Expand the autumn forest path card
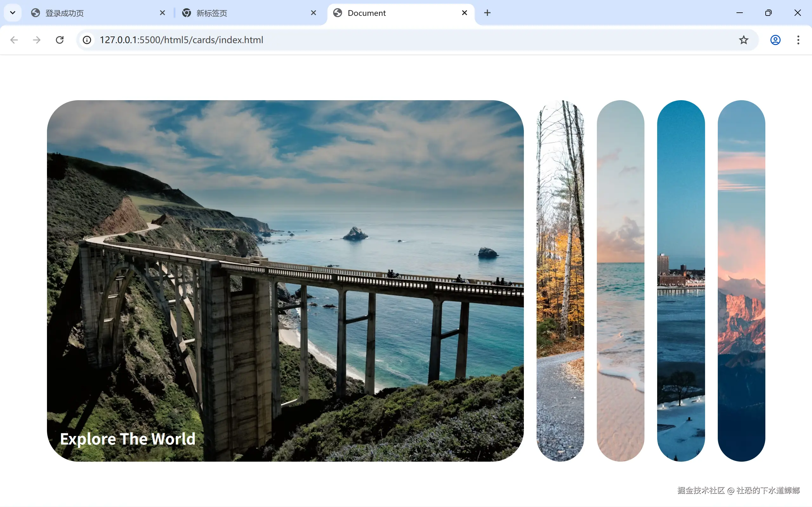Screen dimensions: 812x507 coord(560,281)
